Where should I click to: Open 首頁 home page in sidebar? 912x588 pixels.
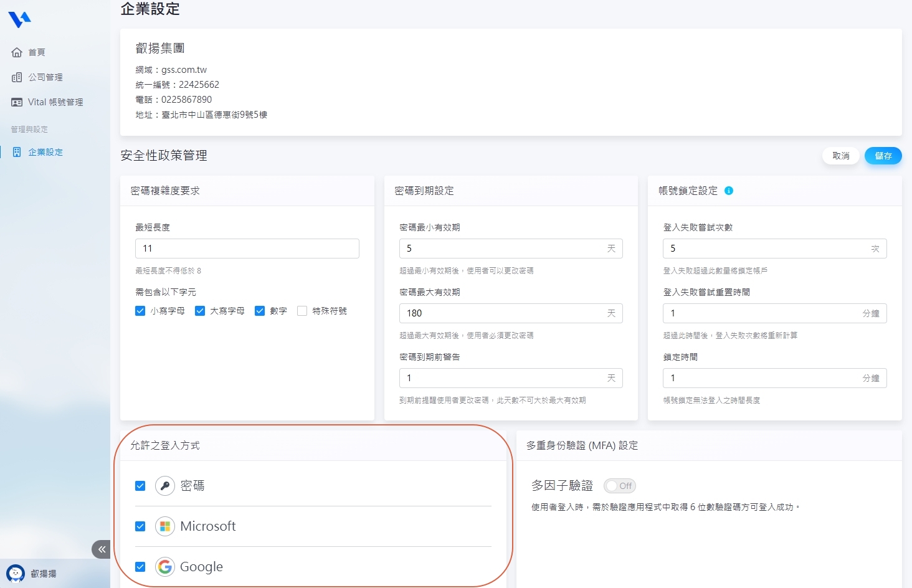(37, 52)
